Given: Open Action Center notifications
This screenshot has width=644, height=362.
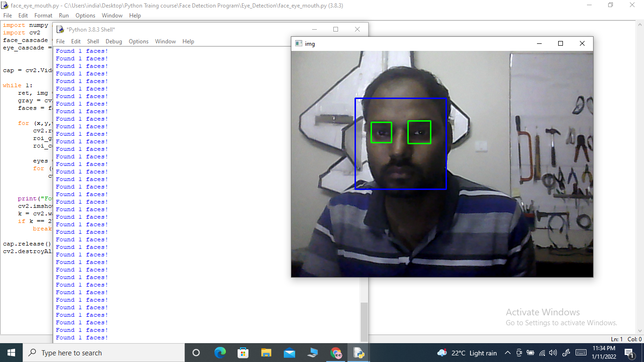Looking at the screenshot, I should tap(629, 353).
